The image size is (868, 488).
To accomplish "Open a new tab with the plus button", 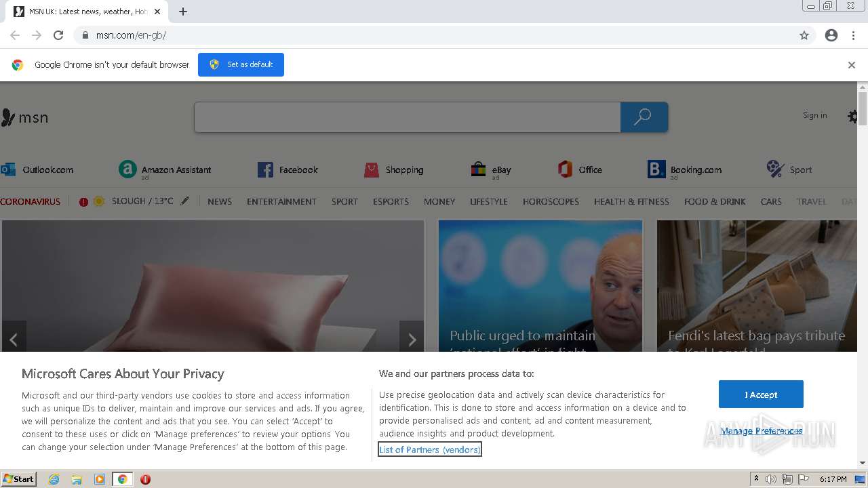I will [183, 12].
